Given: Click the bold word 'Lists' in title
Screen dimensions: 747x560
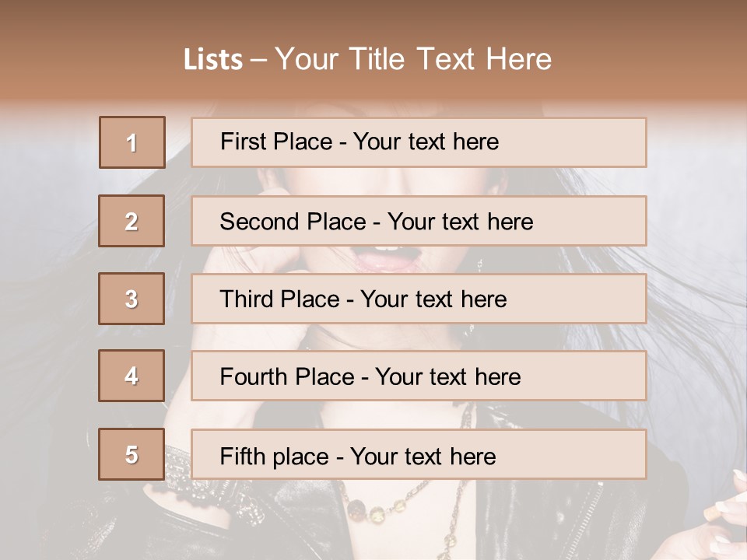Looking at the screenshot, I should (x=212, y=60).
